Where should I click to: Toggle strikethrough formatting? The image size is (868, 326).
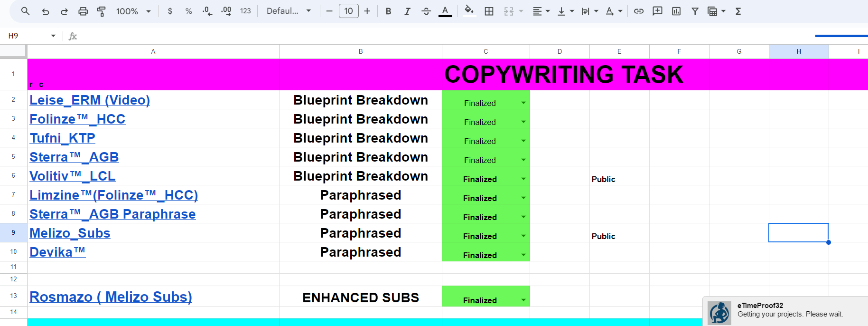(426, 11)
